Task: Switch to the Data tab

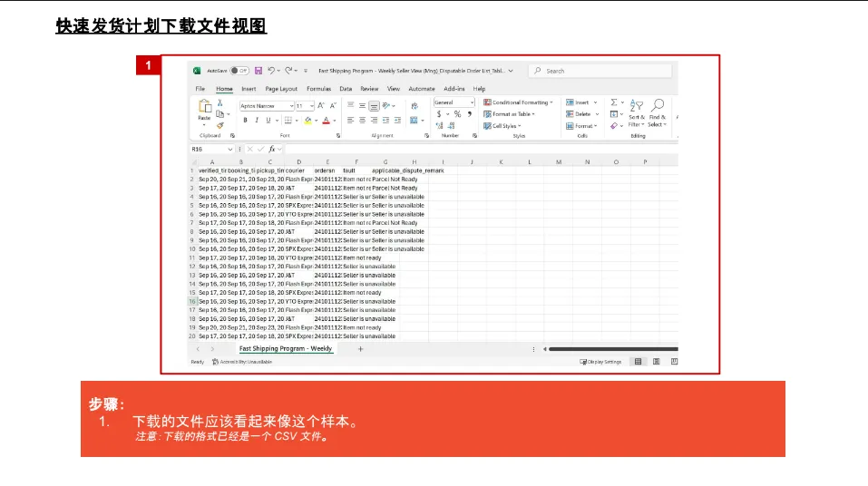Action: [x=346, y=89]
